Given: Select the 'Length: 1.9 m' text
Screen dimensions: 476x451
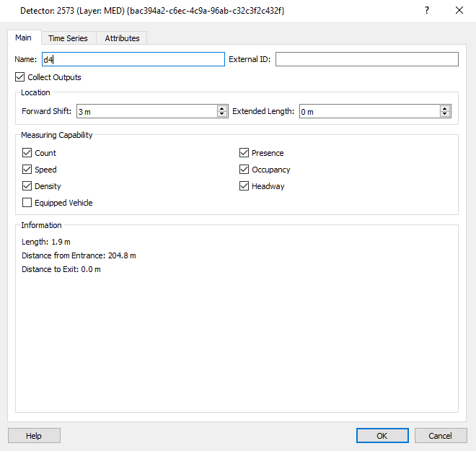Looking at the screenshot, I should click(46, 242).
